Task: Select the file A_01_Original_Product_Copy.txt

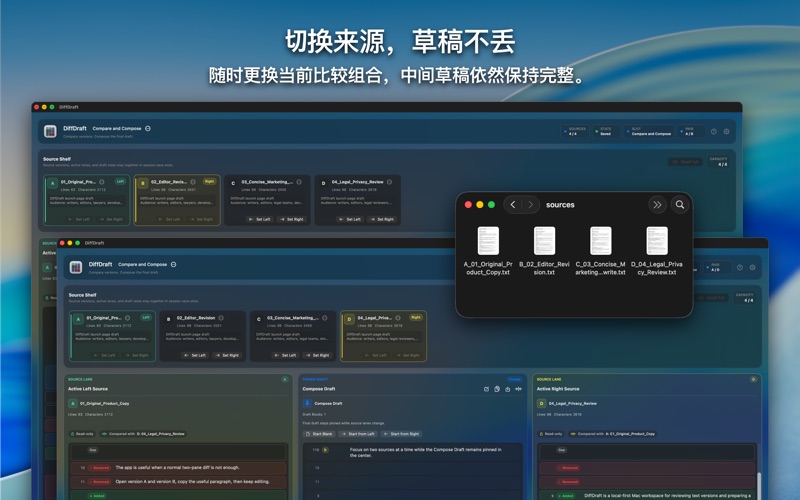Action: point(488,252)
